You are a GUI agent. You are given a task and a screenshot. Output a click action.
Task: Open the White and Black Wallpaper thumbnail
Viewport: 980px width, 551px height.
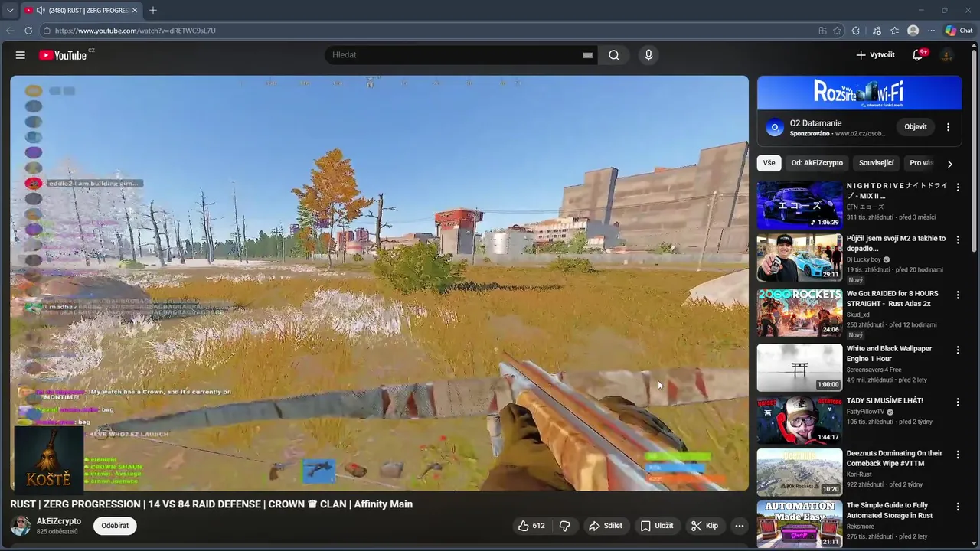tap(799, 368)
